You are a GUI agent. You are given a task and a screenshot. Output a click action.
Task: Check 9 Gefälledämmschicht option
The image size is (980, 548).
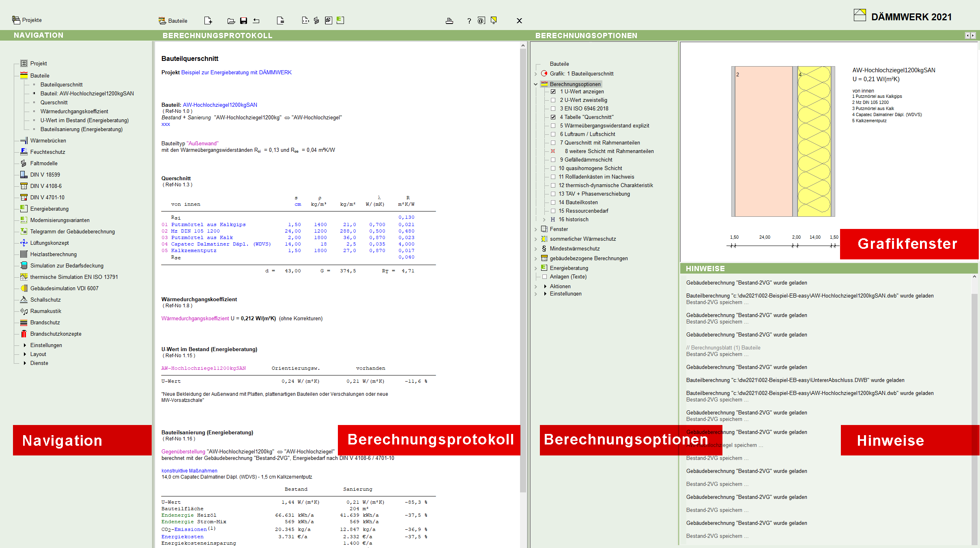[x=553, y=160]
